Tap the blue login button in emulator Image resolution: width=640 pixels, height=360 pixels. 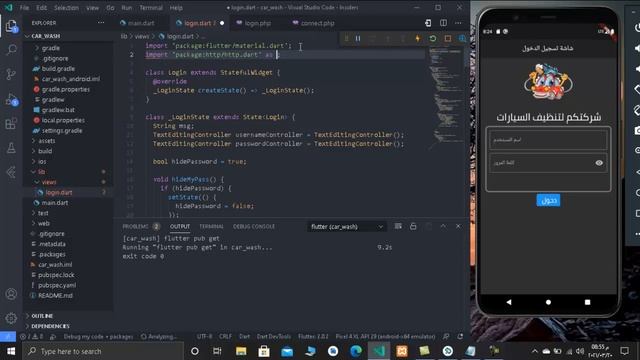pyautogui.click(x=548, y=200)
